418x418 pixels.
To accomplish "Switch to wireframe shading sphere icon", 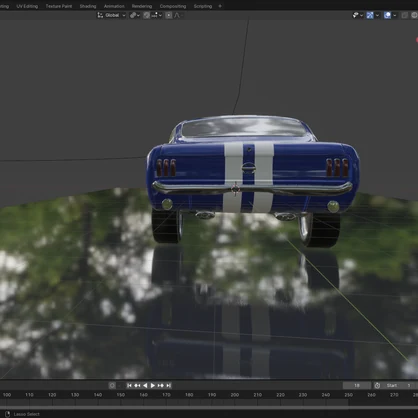I will [x=414, y=15].
